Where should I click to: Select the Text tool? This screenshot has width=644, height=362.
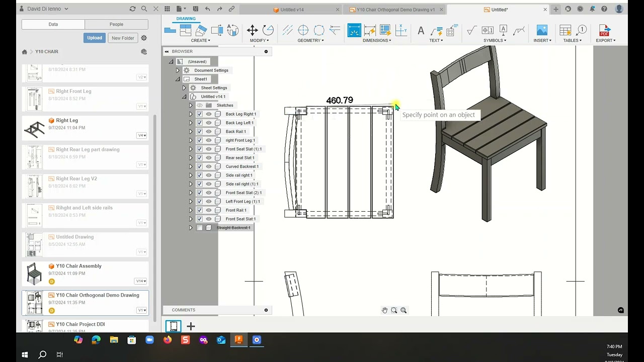click(421, 30)
